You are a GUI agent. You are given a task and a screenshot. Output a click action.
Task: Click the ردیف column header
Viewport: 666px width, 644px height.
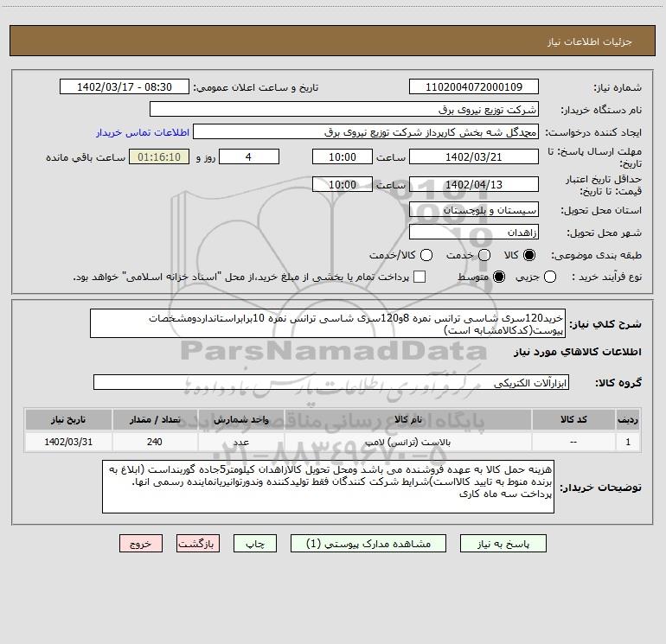click(628, 420)
